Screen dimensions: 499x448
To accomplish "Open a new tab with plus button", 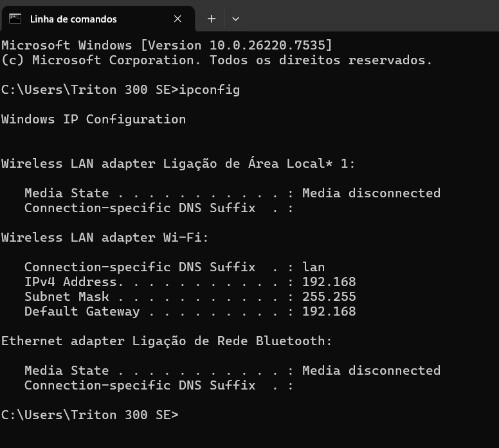I will coord(211,19).
